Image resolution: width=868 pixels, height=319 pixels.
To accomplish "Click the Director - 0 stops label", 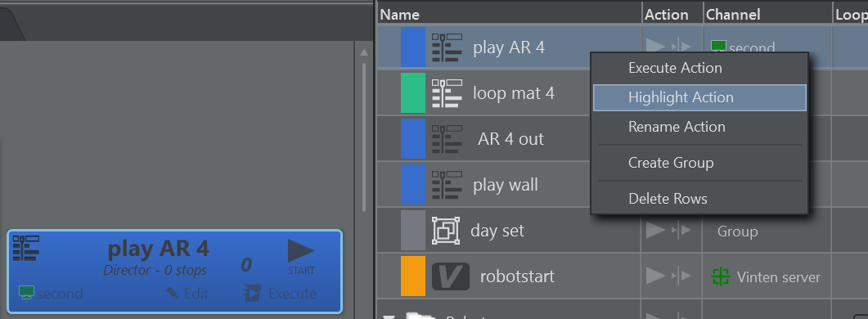I will tap(155, 270).
